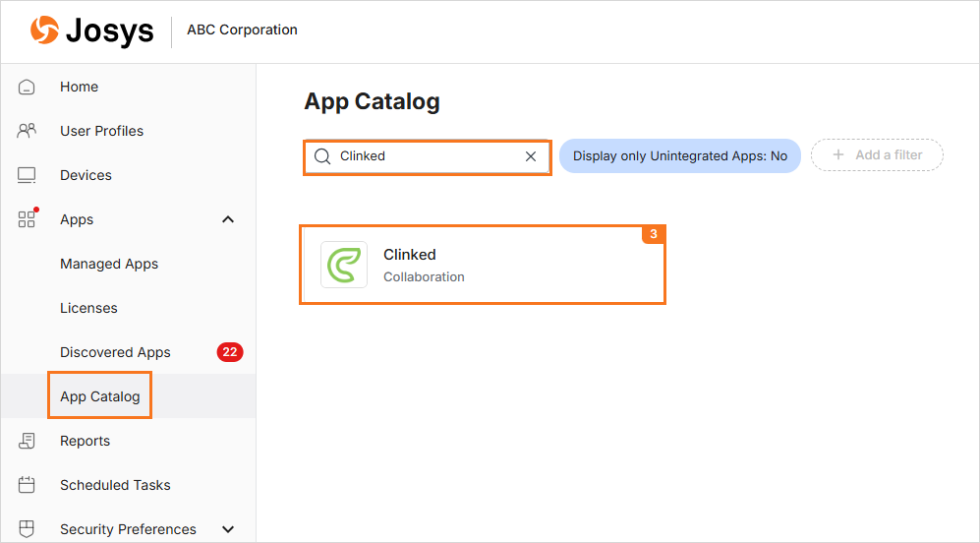980x543 pixels.
Task: Expand the Security Preferences chevron
Action: pyautogui.click(x=228, y=529)
